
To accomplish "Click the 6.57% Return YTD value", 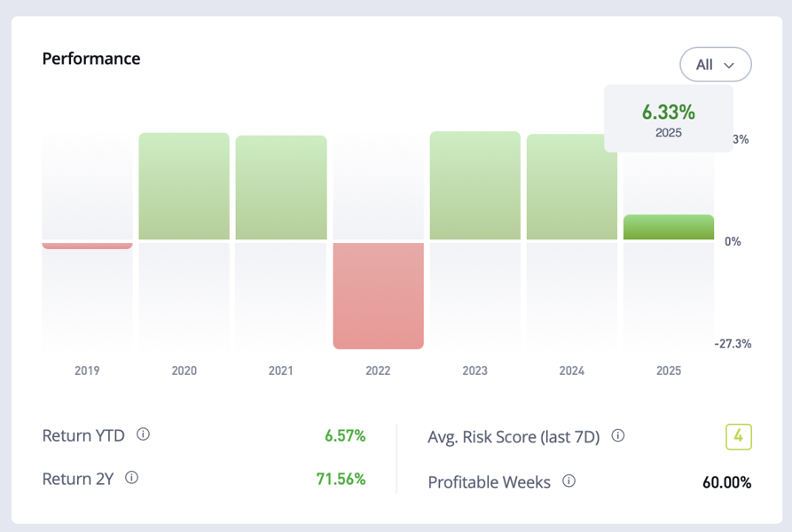I will pyautogui.click(x=345, y=435).
